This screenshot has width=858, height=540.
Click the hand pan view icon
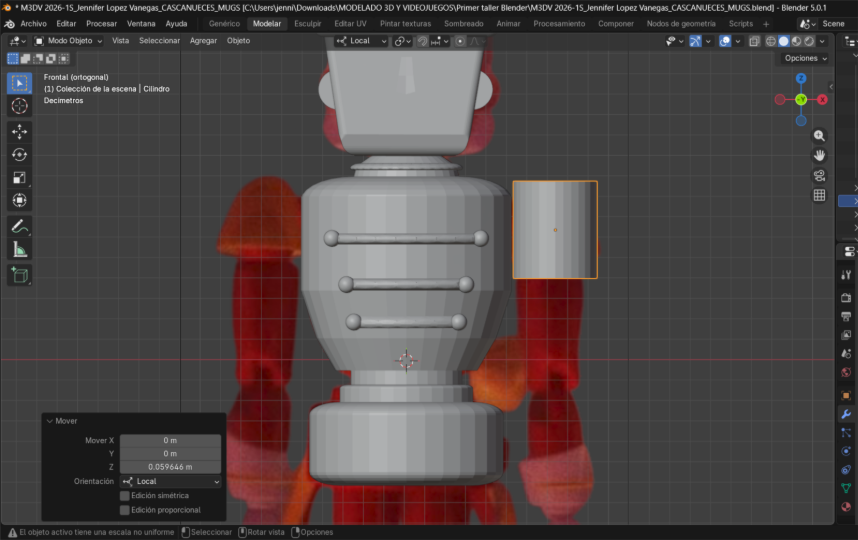[x=819, y=155]
